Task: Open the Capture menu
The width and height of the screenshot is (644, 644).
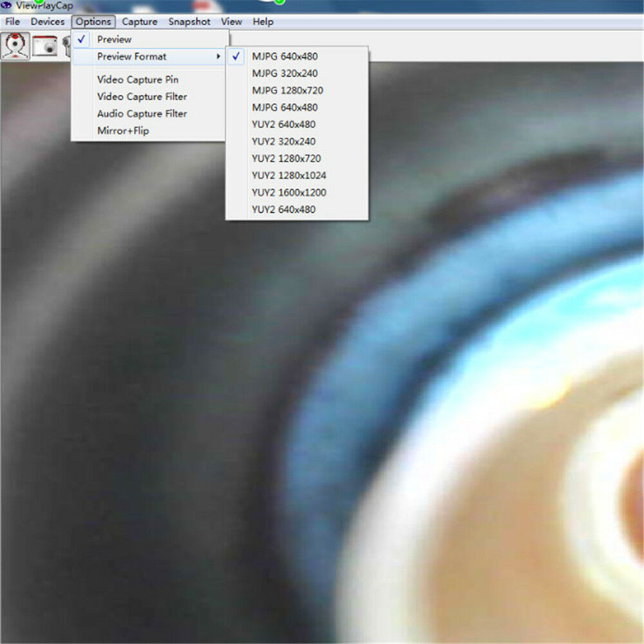Action: pyautogui.click(x=140, y=22)
